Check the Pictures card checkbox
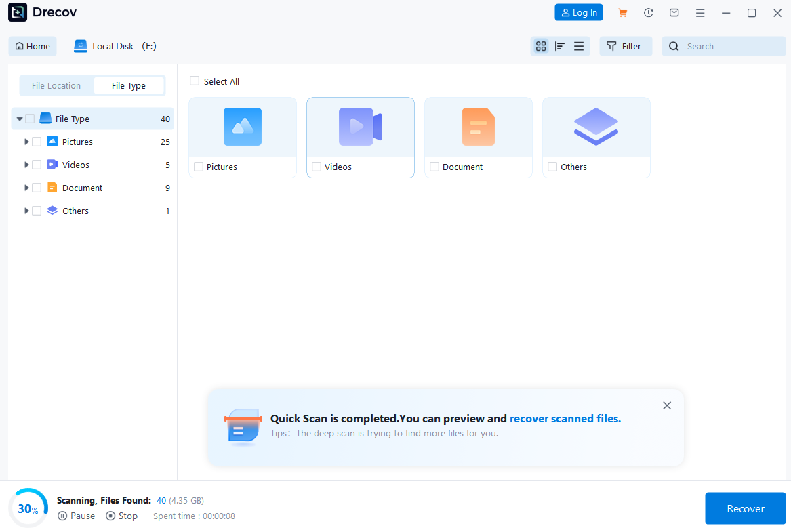791x532 pixels. click(x=197, y=166)
